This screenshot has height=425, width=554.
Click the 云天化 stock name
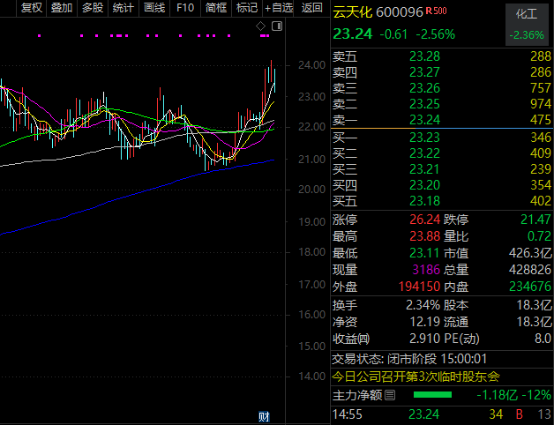[x=353, y=12]
